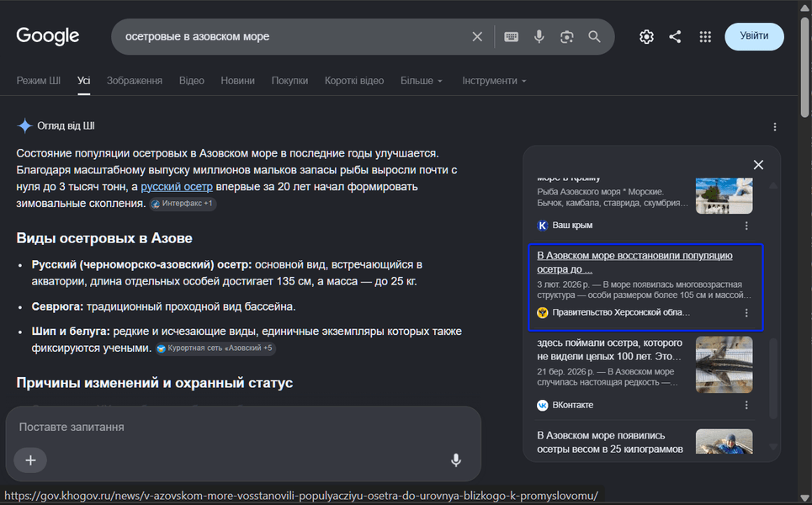Click the magnifier search button
Viewport: 812px width, 505px height.
coord(595,37)
